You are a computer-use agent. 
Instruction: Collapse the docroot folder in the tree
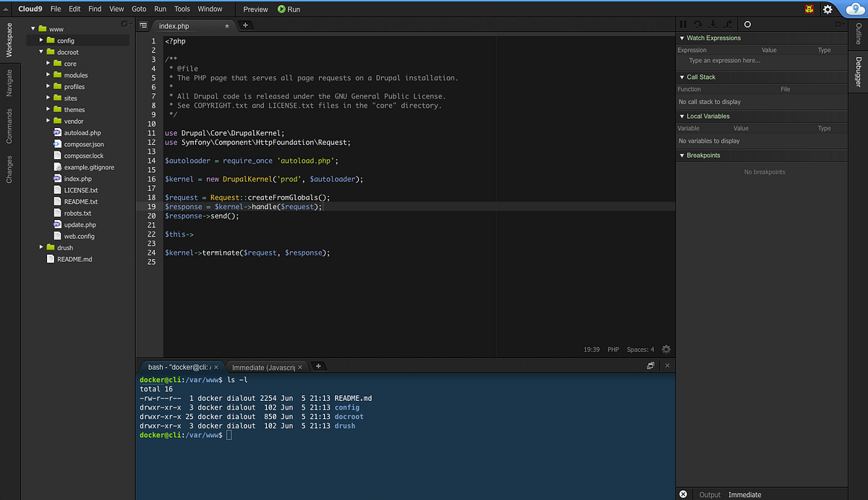point(41,51)
